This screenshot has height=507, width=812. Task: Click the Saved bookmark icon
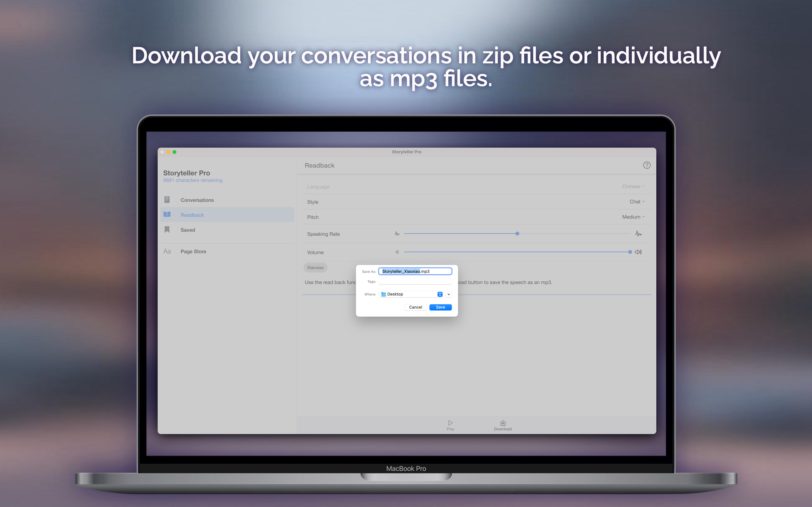167,230
